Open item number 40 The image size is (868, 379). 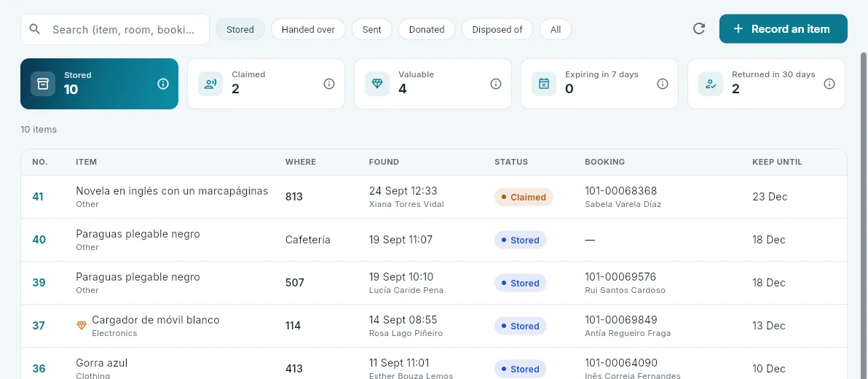coord(39,240)
